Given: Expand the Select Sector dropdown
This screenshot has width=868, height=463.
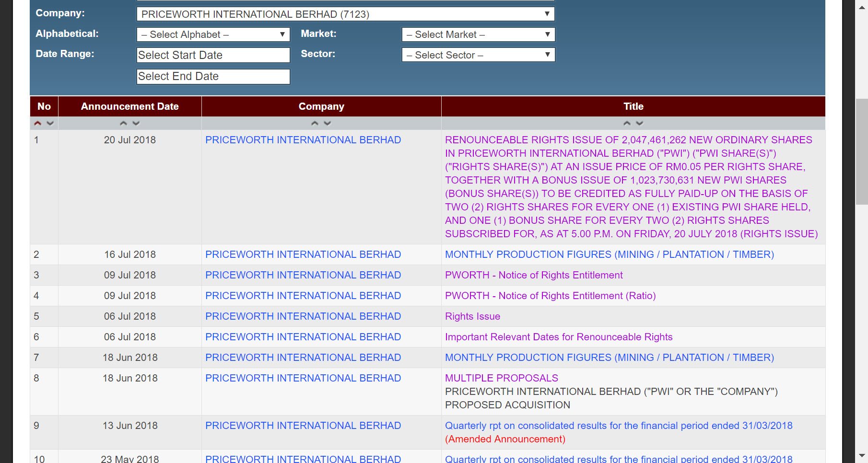Looking at the screenshot, I should (478, 55).
